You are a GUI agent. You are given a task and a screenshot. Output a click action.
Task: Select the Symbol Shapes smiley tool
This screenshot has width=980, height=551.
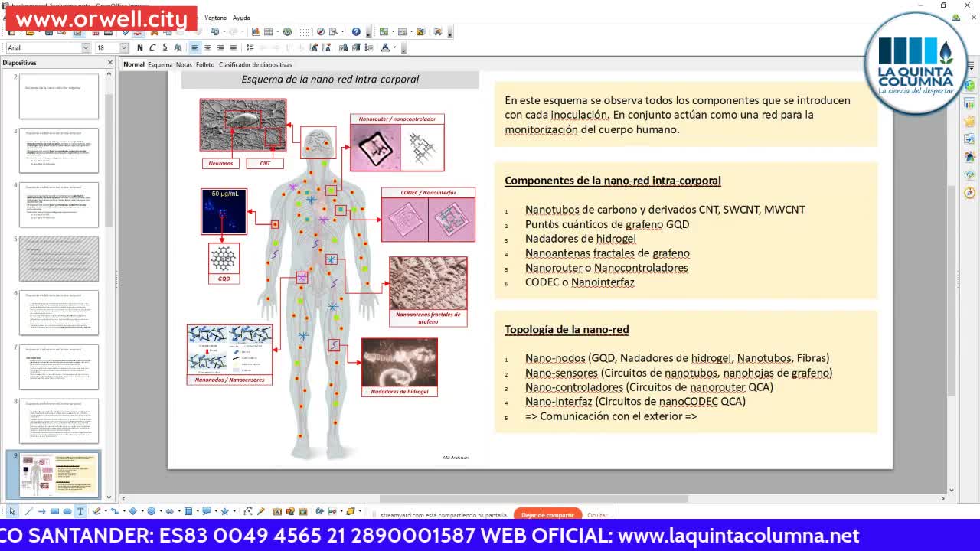tap(152, 511)
